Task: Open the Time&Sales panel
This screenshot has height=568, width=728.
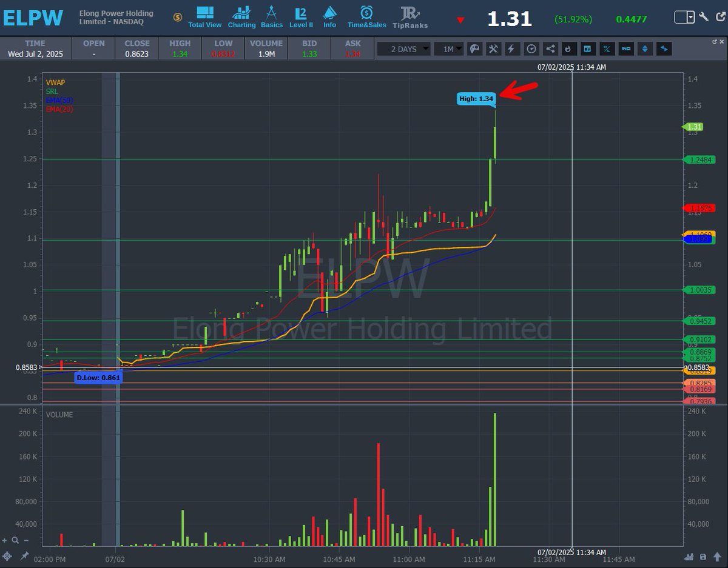Action: pos(366,16)
